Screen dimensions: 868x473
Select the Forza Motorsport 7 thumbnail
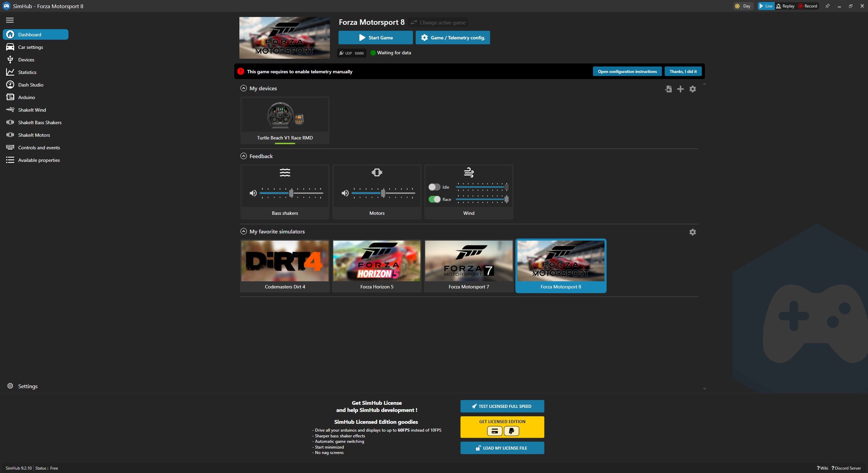click(469, 261)
